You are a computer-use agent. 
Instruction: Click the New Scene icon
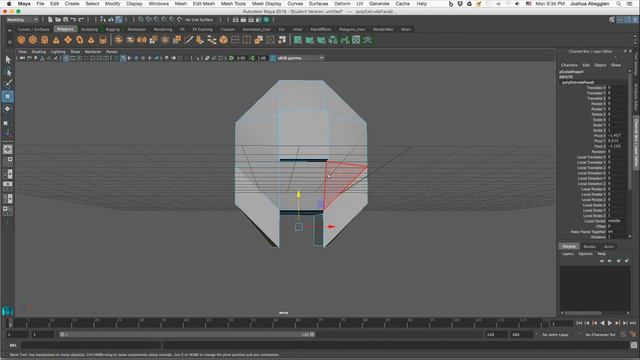click(50, 20)
